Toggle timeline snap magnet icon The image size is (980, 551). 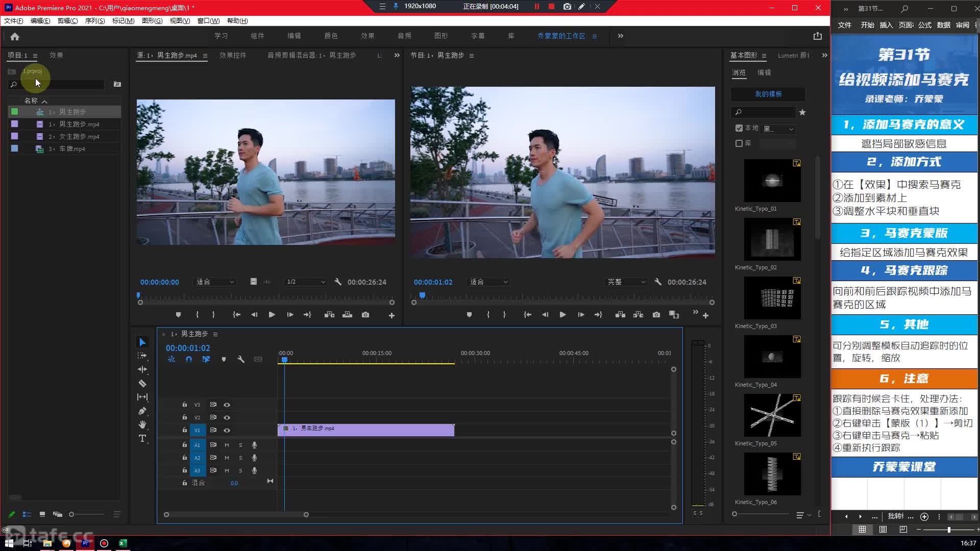click(189, 359)
